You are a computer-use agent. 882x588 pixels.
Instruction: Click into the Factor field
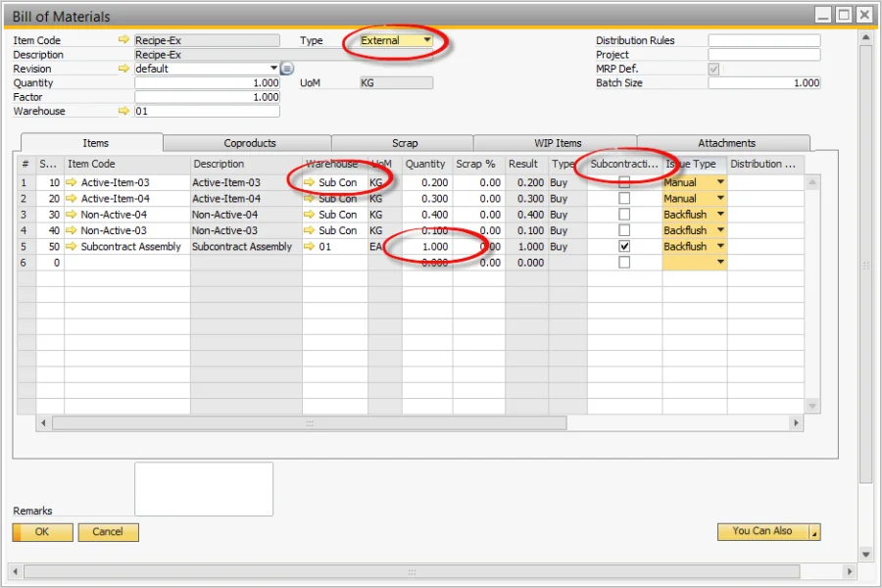tap(207, 97)
